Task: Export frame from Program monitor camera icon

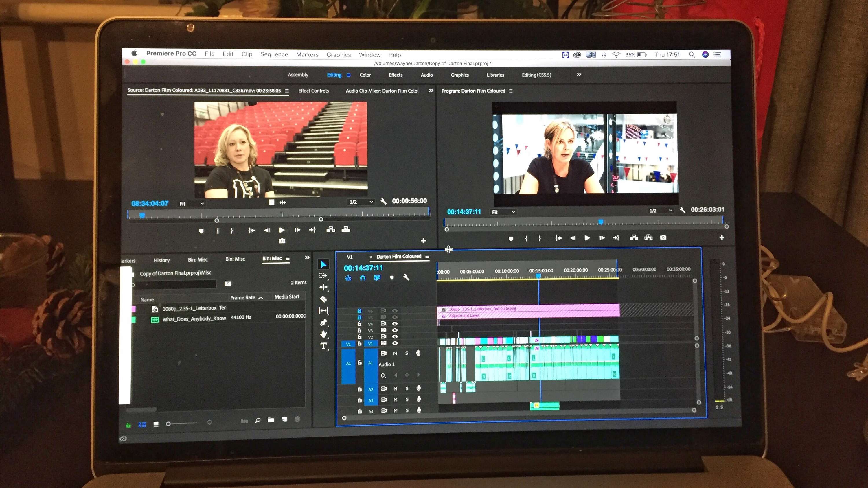Action: pyautogui.click(x=663, y=237)
